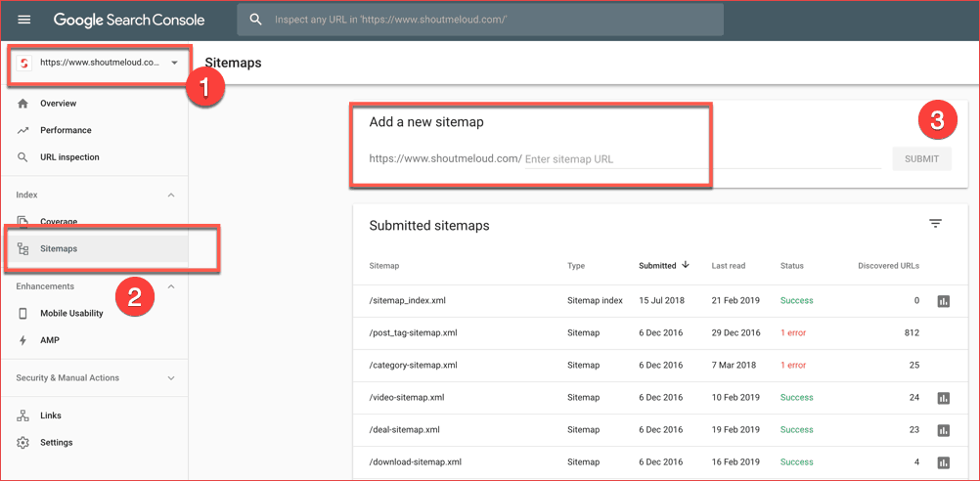Click chart icon for /deal-sitemap.xml row
This screenshot has width=980, height=481.
[x=943, y=430]
